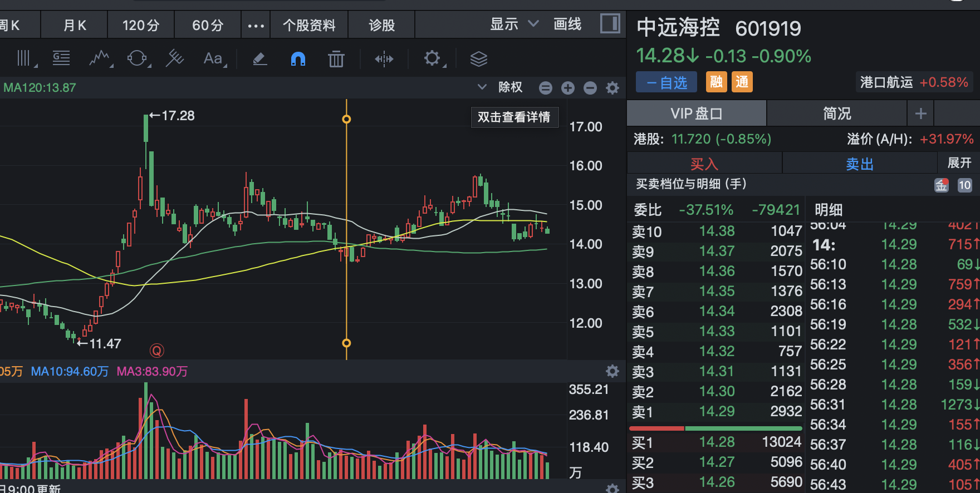980x493 pixels.
Task: Toggle the side panel layout icon
Action: tap(610, 24)
